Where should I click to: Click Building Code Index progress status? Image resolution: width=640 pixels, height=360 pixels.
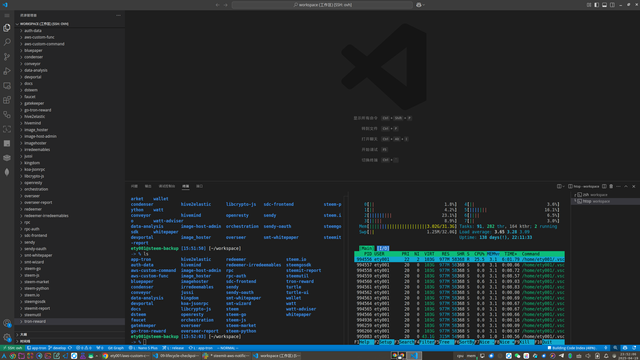[571, 348]
